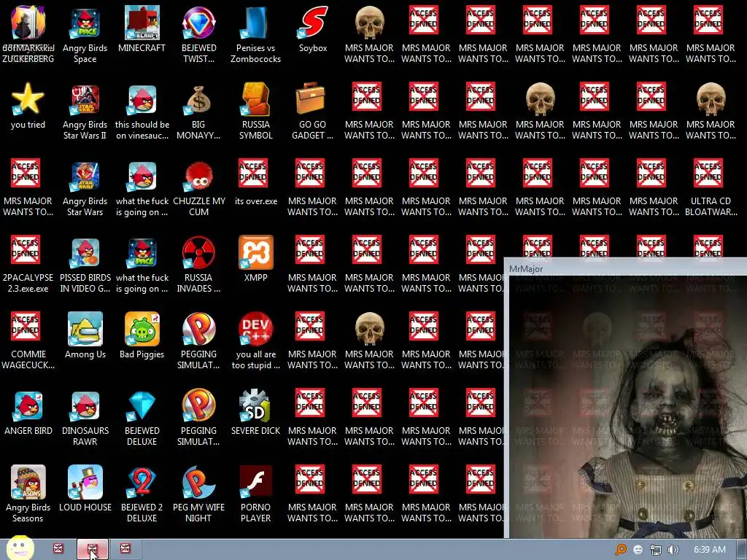Click the network tray icon
Image resolution: width=747 pixels, height=560 pixels.
point(656,550)
